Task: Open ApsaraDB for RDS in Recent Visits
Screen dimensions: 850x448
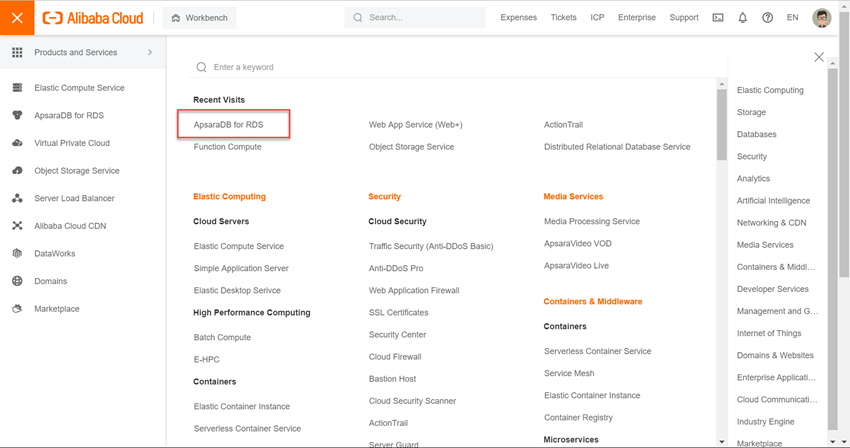Action: click(x=228, y=125)
